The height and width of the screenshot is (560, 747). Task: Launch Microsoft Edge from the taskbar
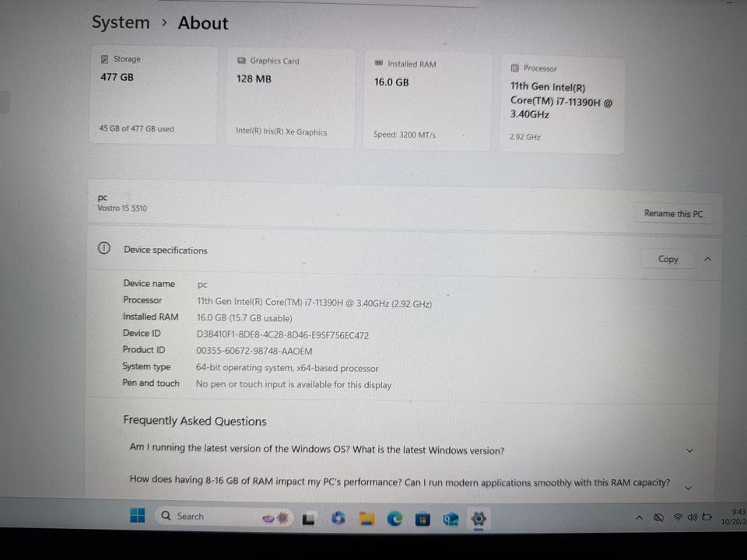tap(395, 519)
